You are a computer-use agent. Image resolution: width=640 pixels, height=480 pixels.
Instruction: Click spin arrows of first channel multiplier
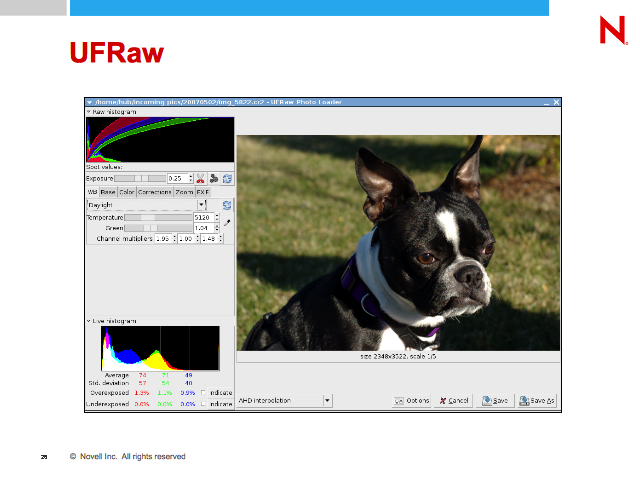coord(175,238)
